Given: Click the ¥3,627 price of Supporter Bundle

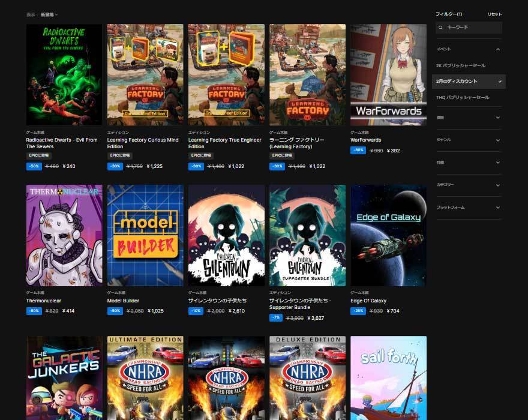Looking at the screenshot, I should pos(316,318).
